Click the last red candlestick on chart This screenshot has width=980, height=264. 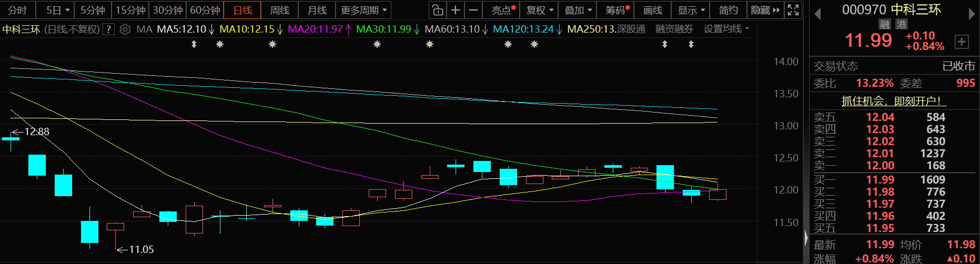click(x=718, y=195)
